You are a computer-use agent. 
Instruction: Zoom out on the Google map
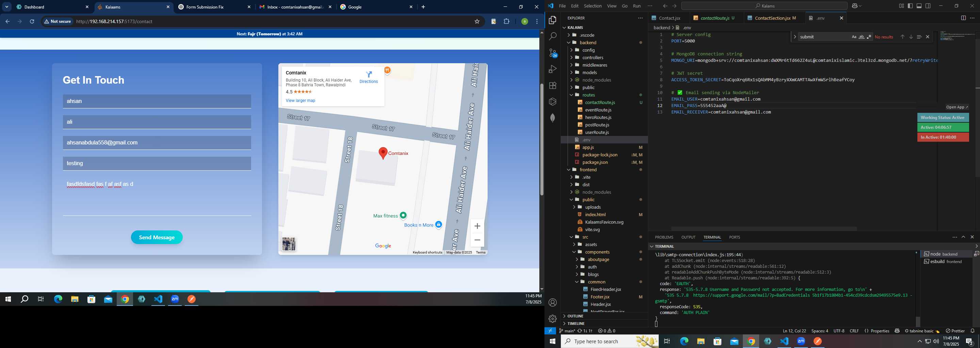click(x=477, y=240)
